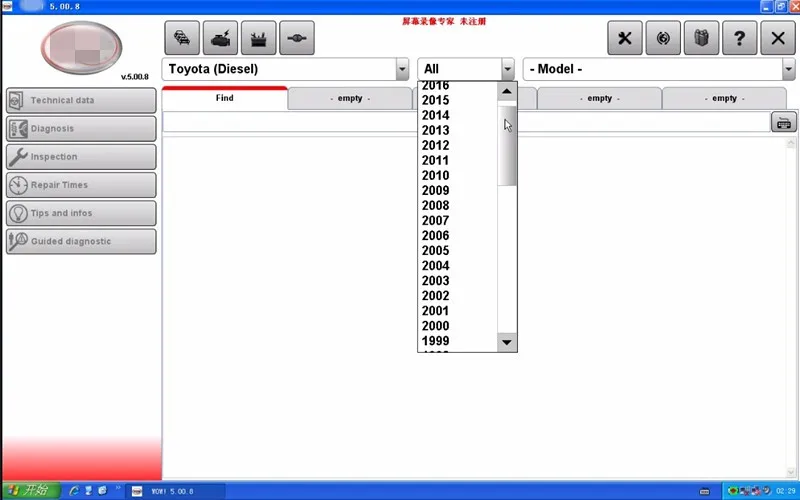Choose year 2003 in the list

435,281
